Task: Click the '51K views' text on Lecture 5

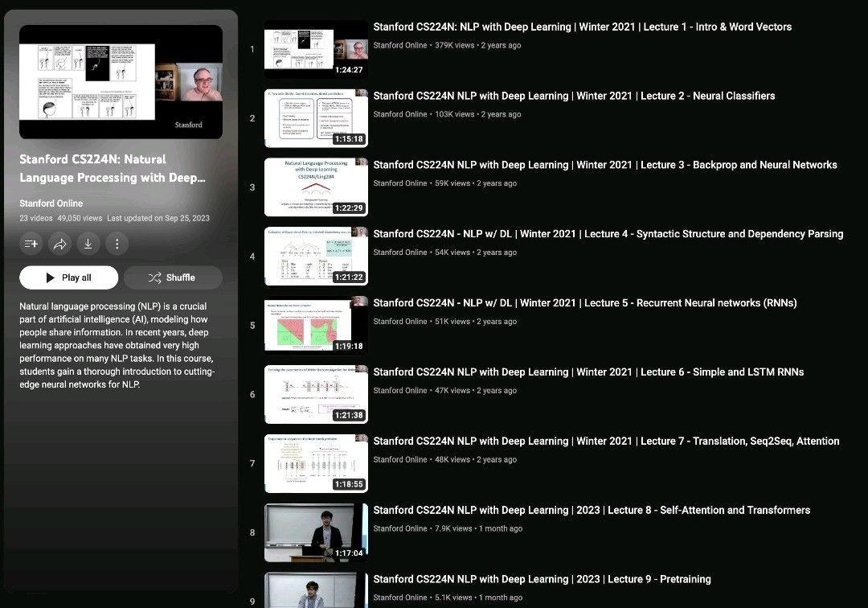Action: (452, 321)
